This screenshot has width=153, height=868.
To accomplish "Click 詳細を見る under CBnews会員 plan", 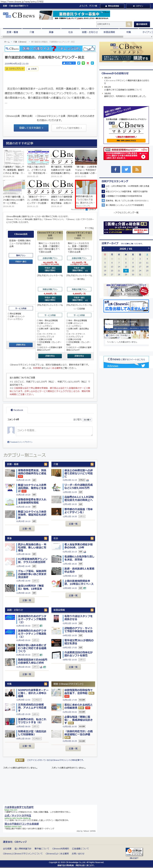I will coord(21,345).
